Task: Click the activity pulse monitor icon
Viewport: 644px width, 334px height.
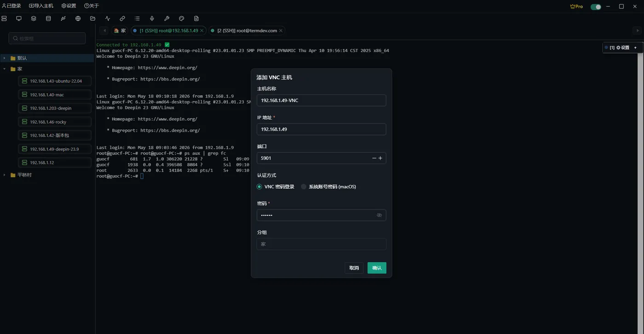Action: coord(108,18)
